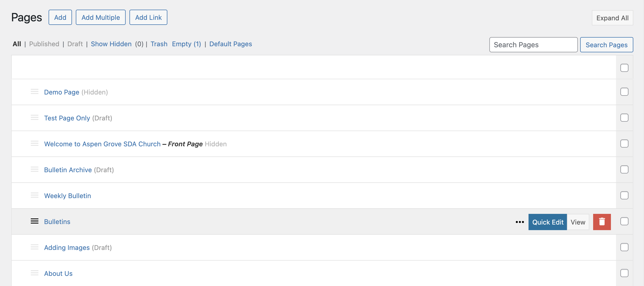Click the red trash icon on Bulletins row
The width and height of the screenshot is (644, 286).
pyautogui.click(x=602, y=222)
